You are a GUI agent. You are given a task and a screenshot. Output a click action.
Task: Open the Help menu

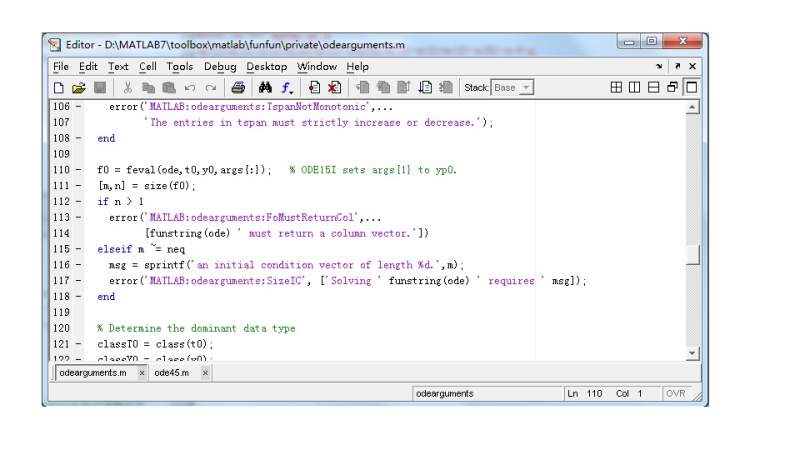point(357,67)
